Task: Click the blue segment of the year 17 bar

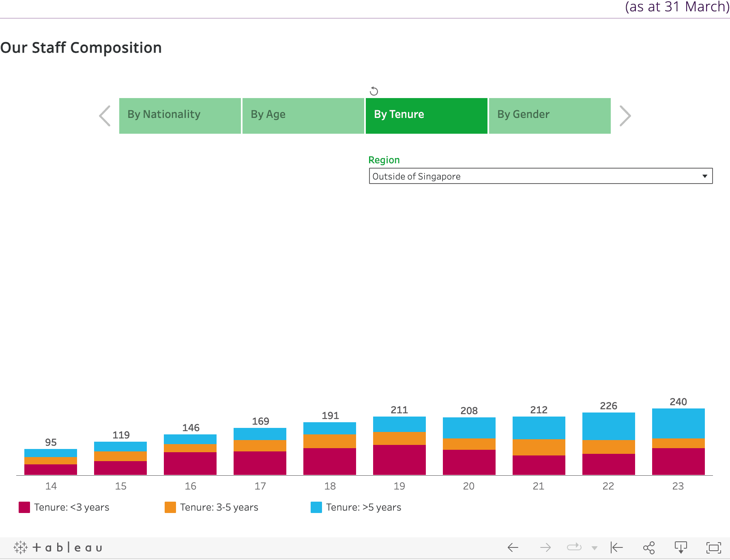Action: click(260, 434)
